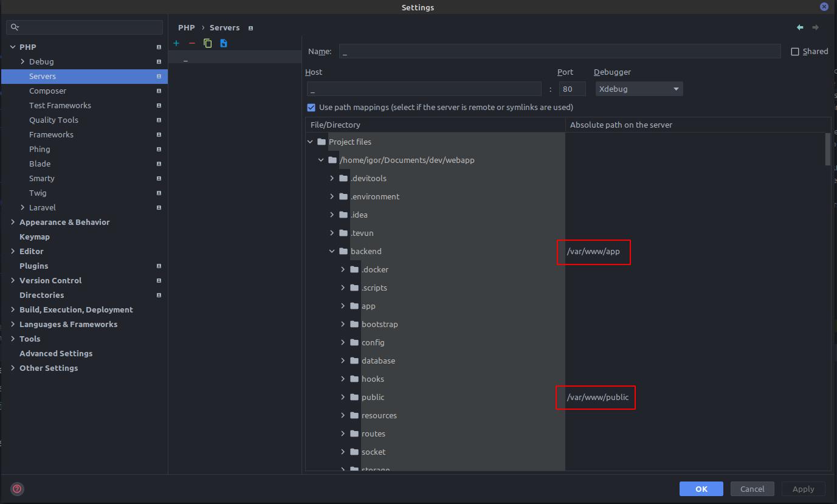The width and height of the screenshot is (837, 504).
Task: Open the Debugger Xdebug dropdown
Action: (639, 89)
